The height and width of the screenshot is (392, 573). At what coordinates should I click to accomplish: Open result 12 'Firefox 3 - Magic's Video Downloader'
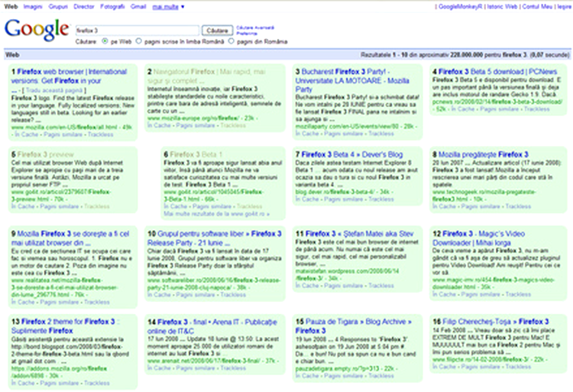479,238
